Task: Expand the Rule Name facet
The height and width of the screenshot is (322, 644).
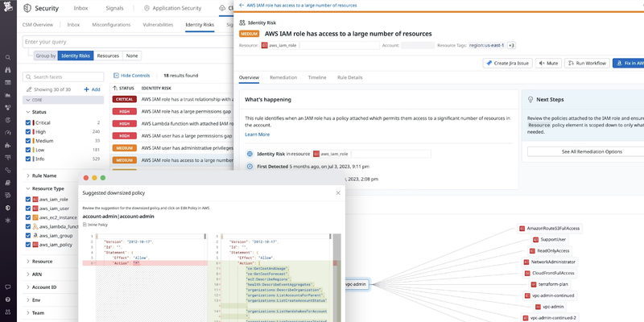Action: coord(28,175)
